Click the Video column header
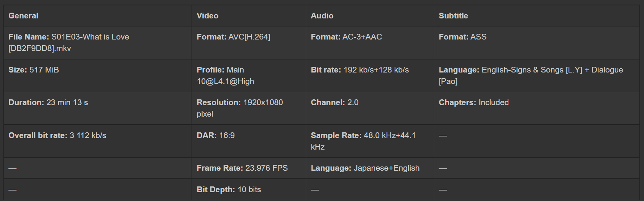The width and height of the screenshot is (644, 201). tap(207, 16)
